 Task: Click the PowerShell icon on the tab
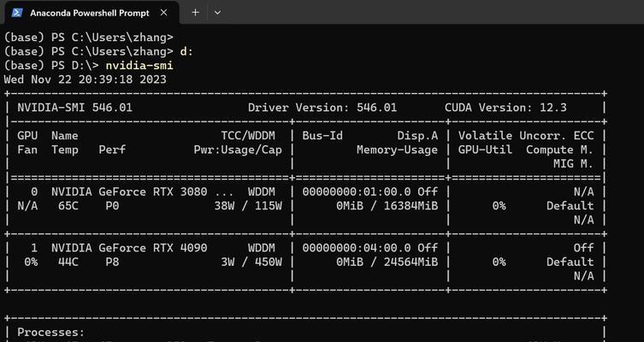pyautogui.click(x=17, y=13)
